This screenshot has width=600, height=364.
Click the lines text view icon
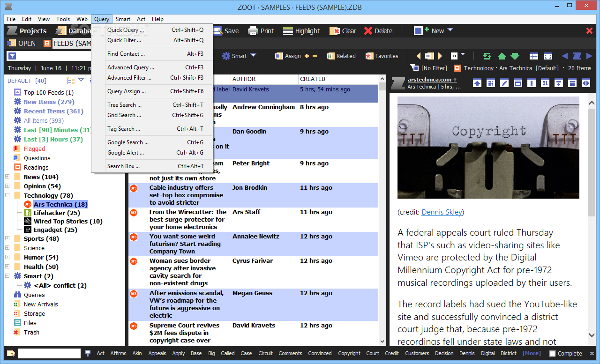tap(572, 83)
